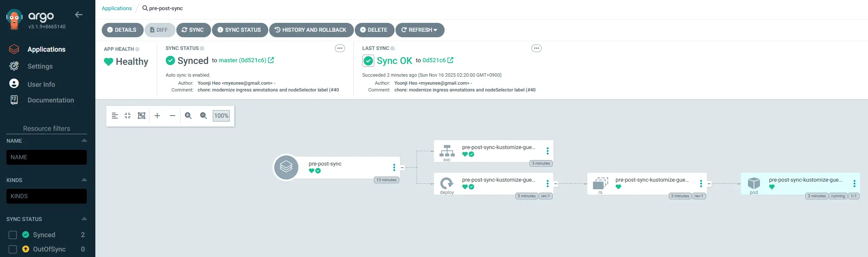868x257 pixels.
Task: Check the Synced filter checkbox
Action: coord(13,235)
